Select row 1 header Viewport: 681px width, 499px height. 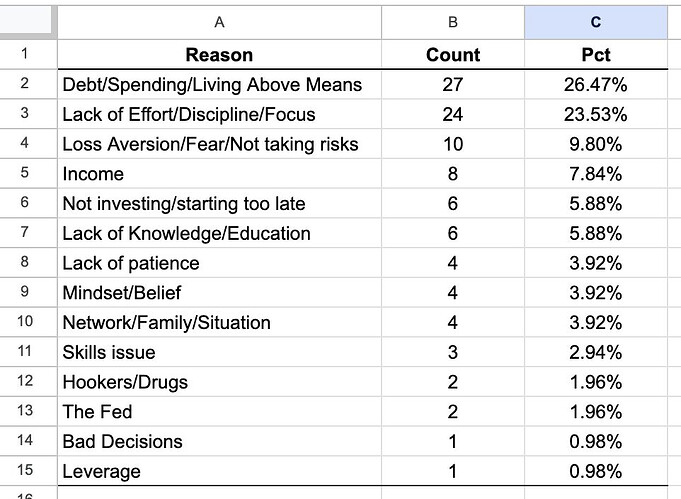point(24,54)
